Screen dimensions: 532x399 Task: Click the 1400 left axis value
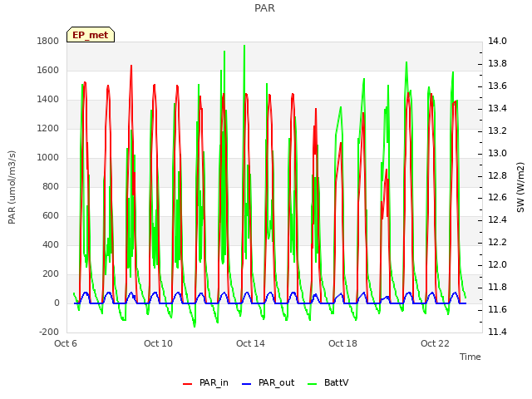coord(48,100)
